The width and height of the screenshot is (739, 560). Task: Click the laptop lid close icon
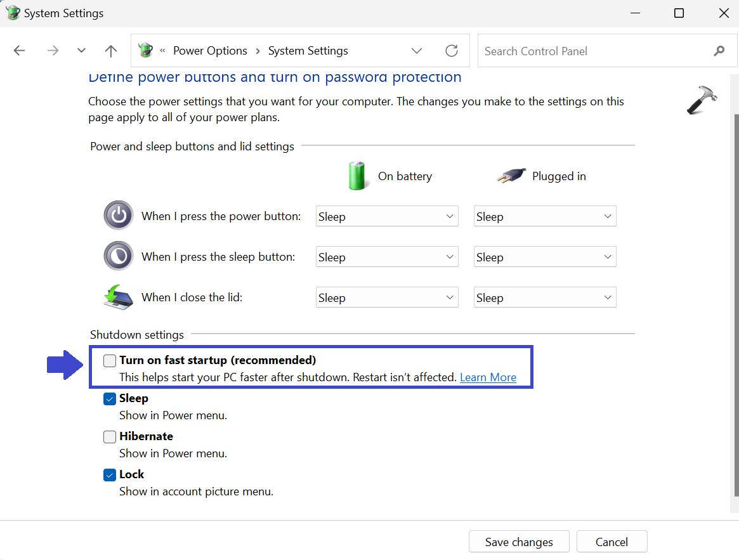tap(119, 297)
